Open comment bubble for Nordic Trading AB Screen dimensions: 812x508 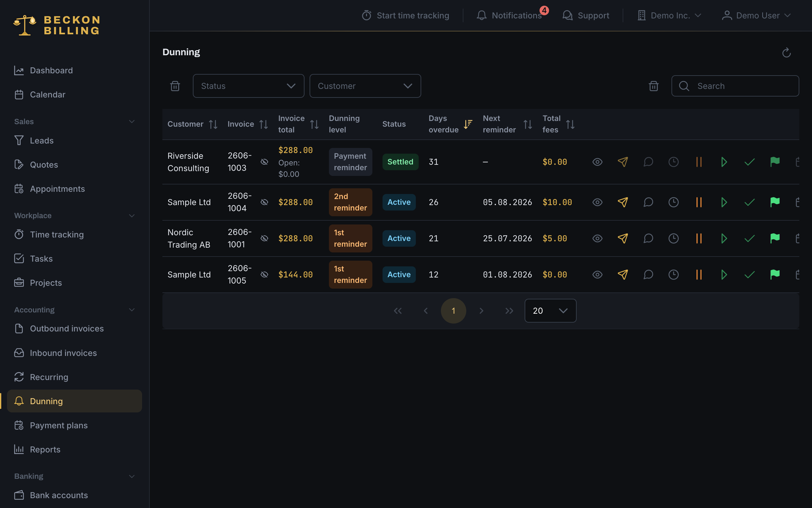[648, 238]
